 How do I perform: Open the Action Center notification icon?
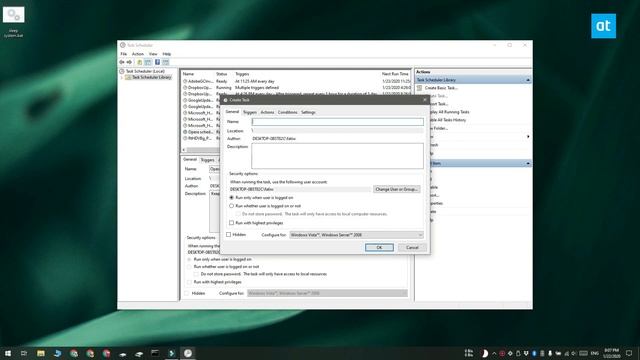[x=629, y=353]
